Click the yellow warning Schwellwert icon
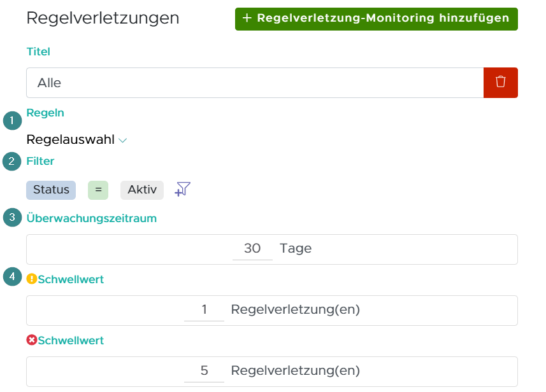This screenshot has width=546, height=392. click(x=32, y=279)
